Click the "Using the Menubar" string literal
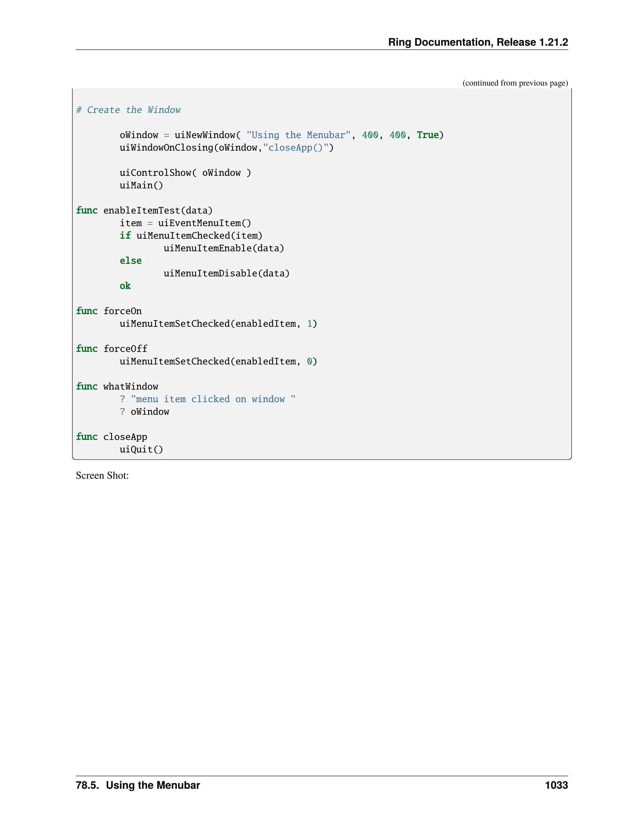Viewport: 644px width, 833px height. tap(298, 135)
